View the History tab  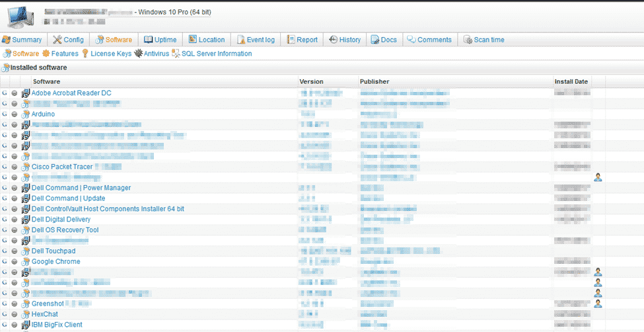[344, 40]
